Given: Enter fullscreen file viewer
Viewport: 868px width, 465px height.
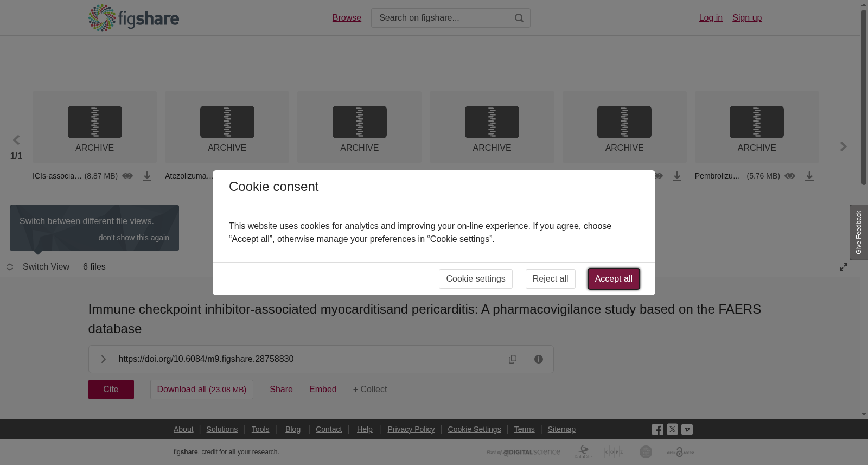Looking at the screenshot, I should click(x=844, y=267).
